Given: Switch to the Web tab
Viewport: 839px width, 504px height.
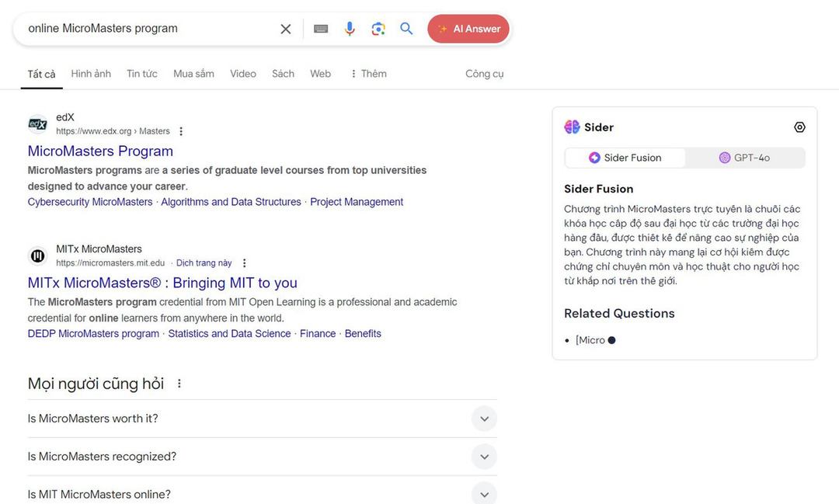Looking at the screenshot, I should 321,74.
